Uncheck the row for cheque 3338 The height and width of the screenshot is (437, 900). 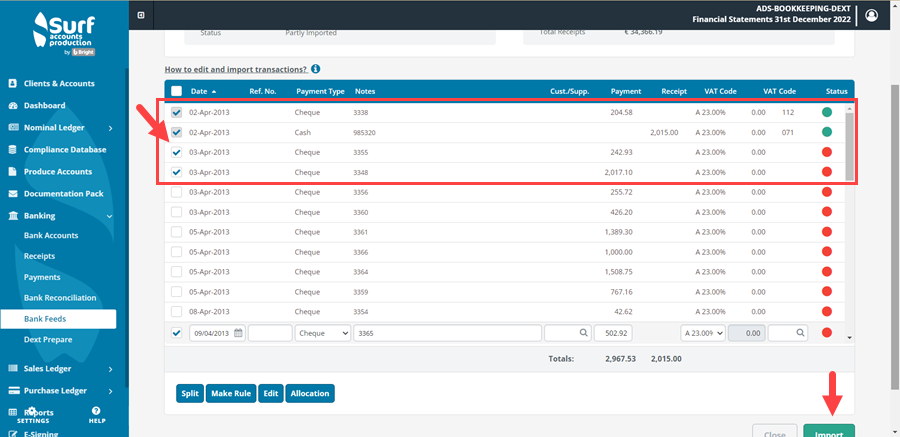click(x=177, y=113)
